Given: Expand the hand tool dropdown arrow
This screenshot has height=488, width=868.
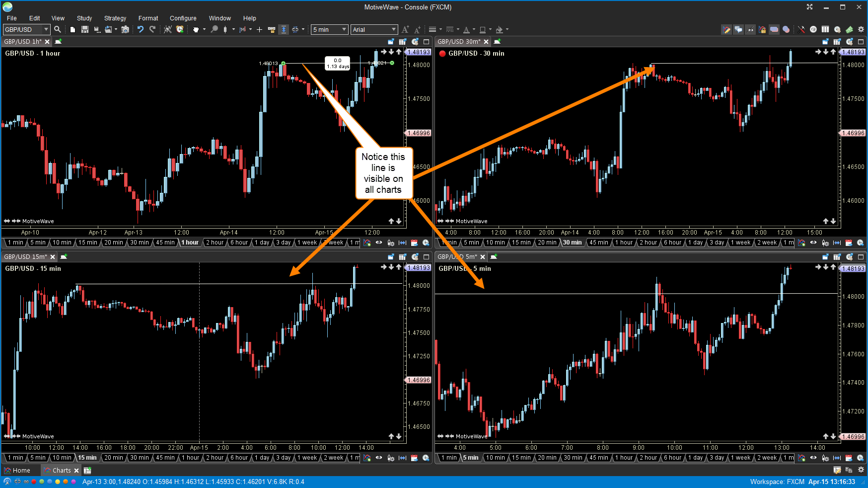Looking at the screenshot, I should 204,29.
